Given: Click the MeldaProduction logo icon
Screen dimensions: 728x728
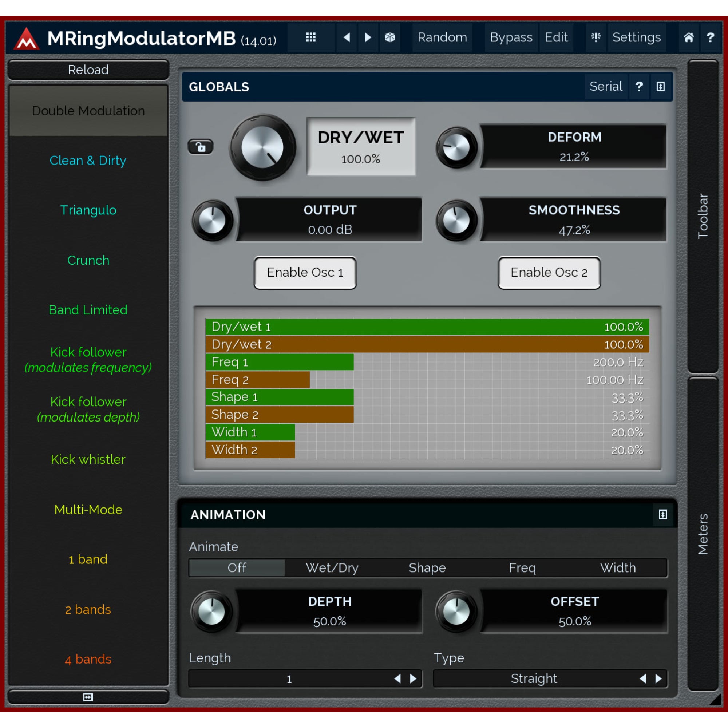Looking at the screenshot, I should (26, 39).
